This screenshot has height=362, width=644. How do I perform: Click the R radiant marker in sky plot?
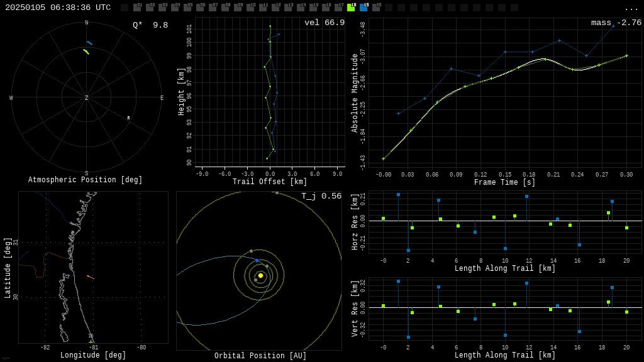(x=128, y=118)
